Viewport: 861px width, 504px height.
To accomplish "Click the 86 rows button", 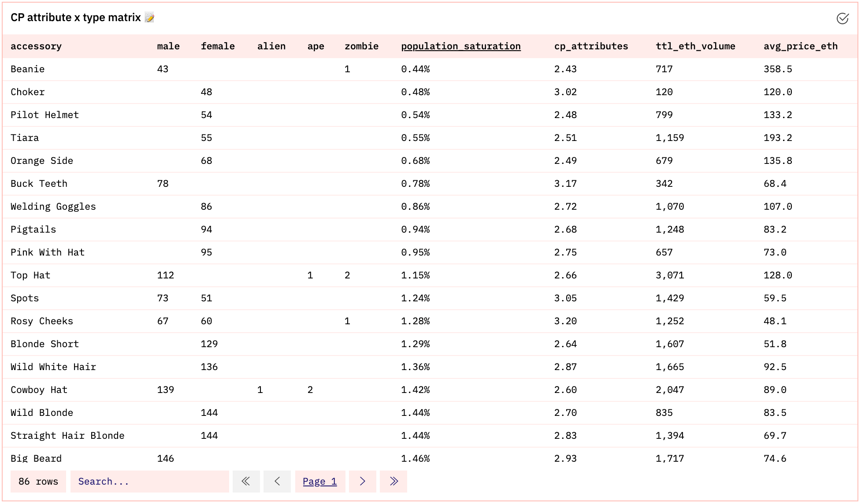I will coord(38,482).
